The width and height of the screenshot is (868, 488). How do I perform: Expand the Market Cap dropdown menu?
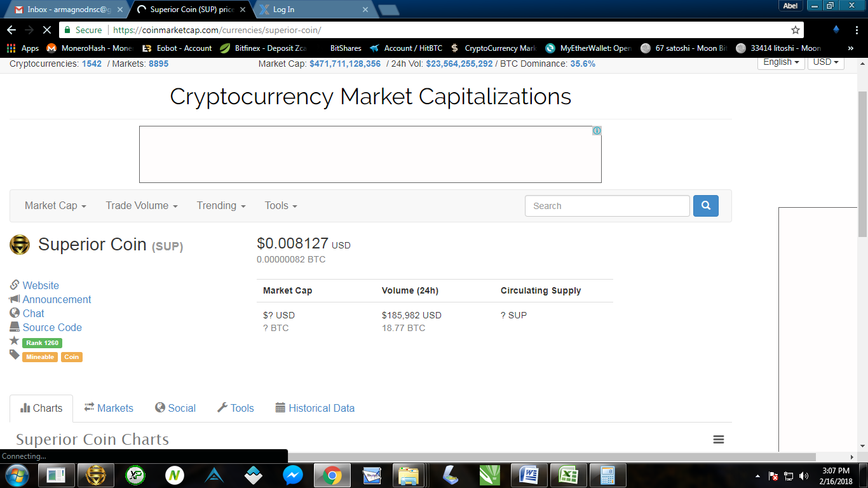pos(55,206)
